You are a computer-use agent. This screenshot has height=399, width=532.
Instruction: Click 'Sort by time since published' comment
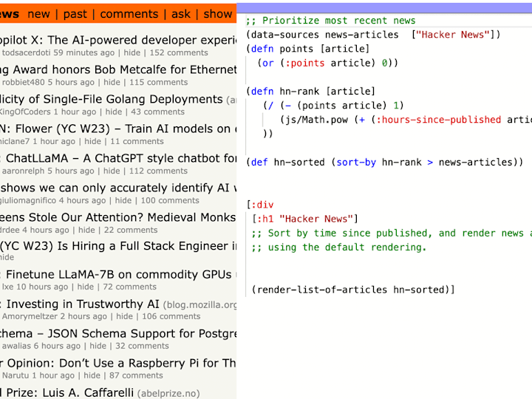pyautogui.click(x=392, y=233)
